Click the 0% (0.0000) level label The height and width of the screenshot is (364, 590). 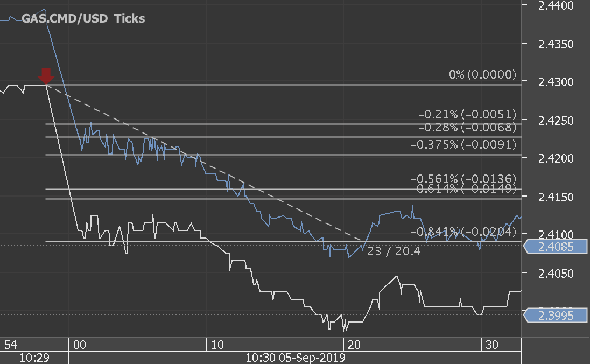pos(482,74)
